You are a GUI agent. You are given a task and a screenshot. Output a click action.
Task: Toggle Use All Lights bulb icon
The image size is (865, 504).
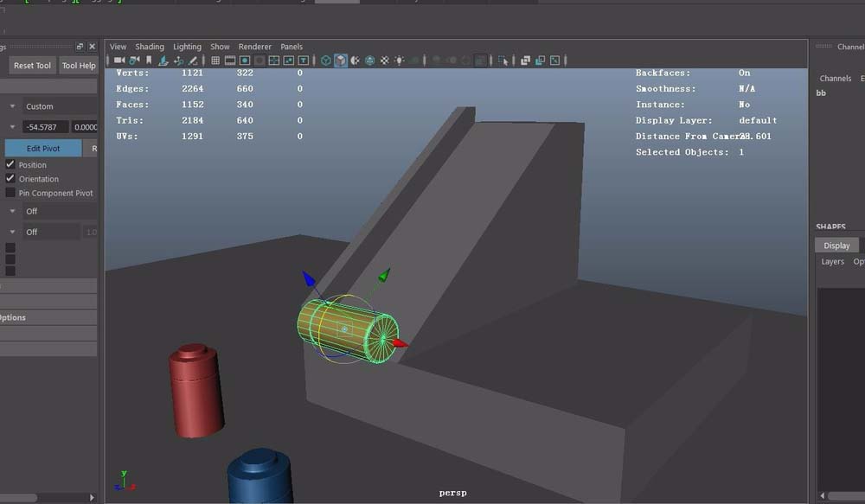pyautogui.click(x=400, y=61)
